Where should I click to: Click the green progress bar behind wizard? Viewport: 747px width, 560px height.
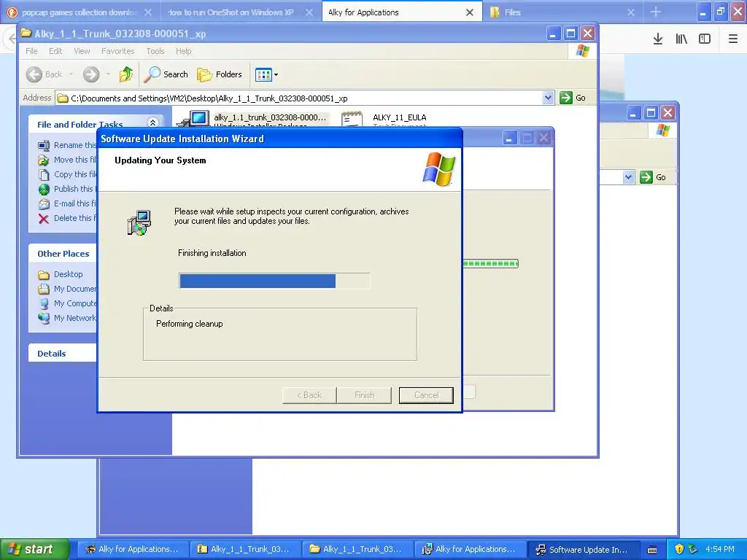(490, 263)
